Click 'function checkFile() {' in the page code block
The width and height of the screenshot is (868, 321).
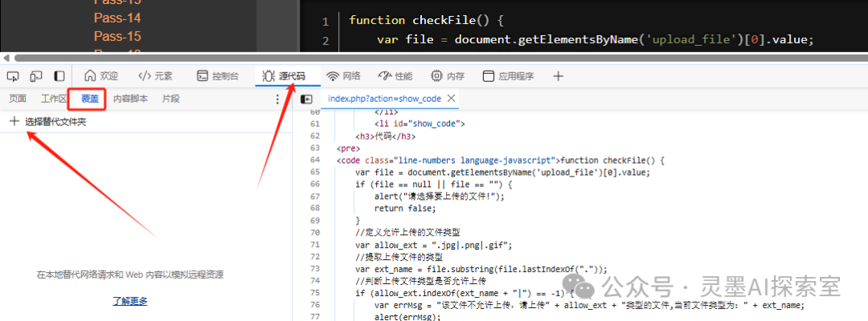(x=426, y=20)
